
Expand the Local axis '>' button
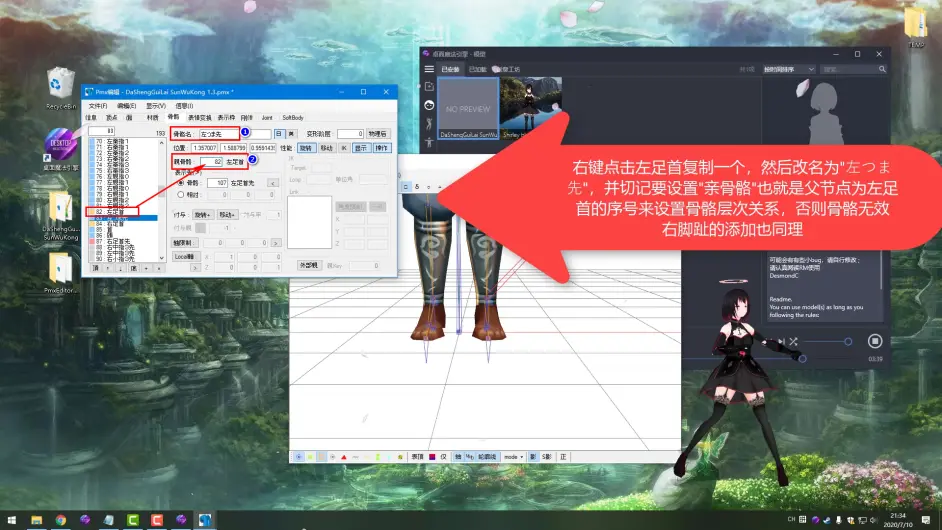[x=195, y=267]
